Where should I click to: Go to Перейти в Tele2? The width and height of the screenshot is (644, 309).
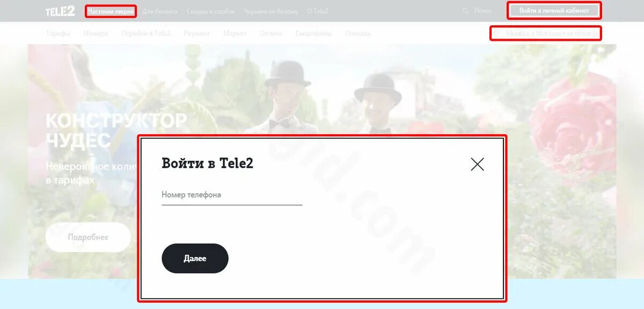coord(146,33)
